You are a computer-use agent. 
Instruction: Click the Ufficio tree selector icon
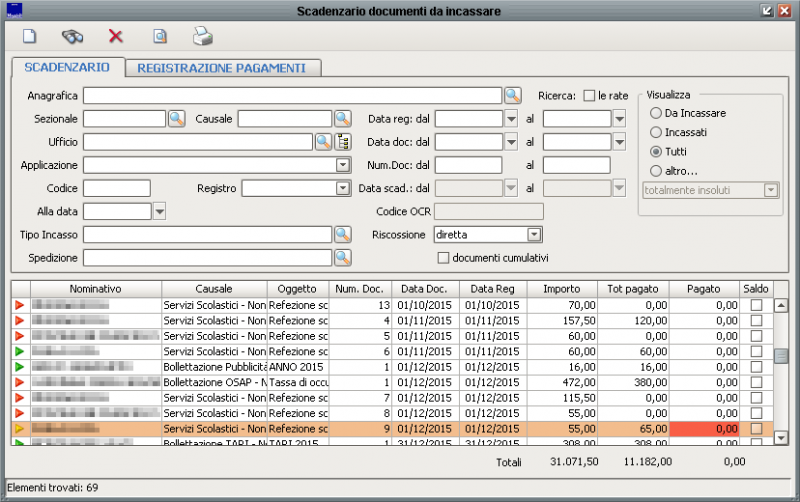[344, 142]
